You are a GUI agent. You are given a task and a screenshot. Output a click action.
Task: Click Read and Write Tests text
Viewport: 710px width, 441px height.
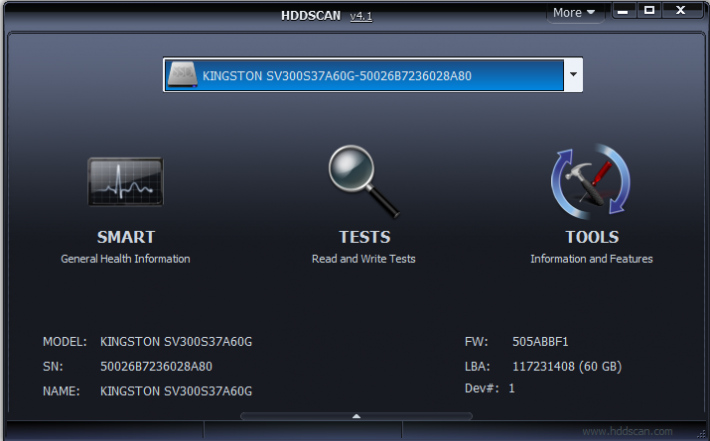pos(364,259)
